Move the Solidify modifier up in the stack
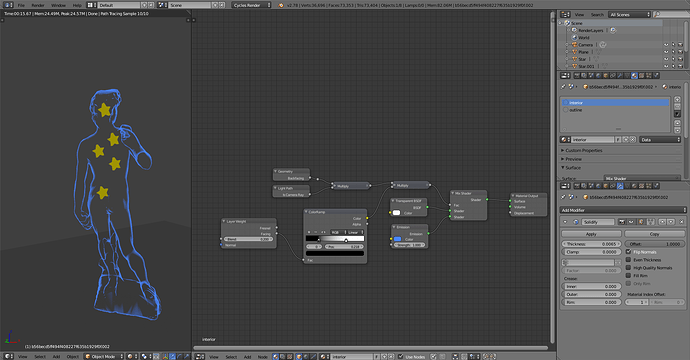Image resolution: width=690 pixels, height=360 pixels. pyautogui.click(x=662, y=222)
